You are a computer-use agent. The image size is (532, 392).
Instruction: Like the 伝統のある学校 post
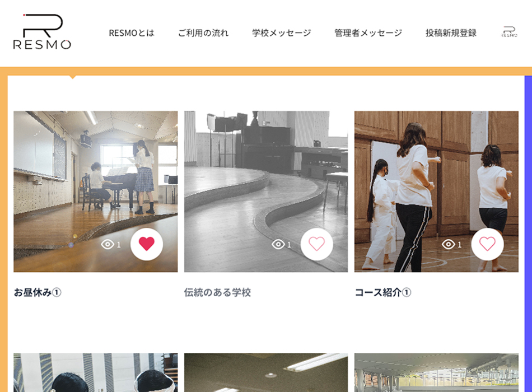coord(316,244)
